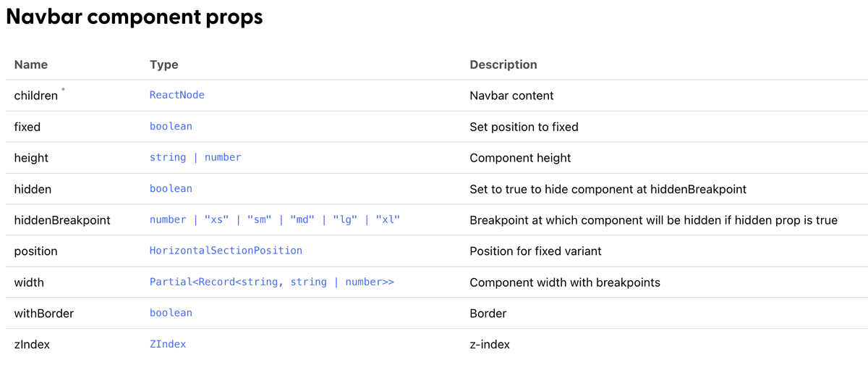This screenshot has width=868, height=373.
Task: Click the withBorder prop name
Action: (44, 314)
